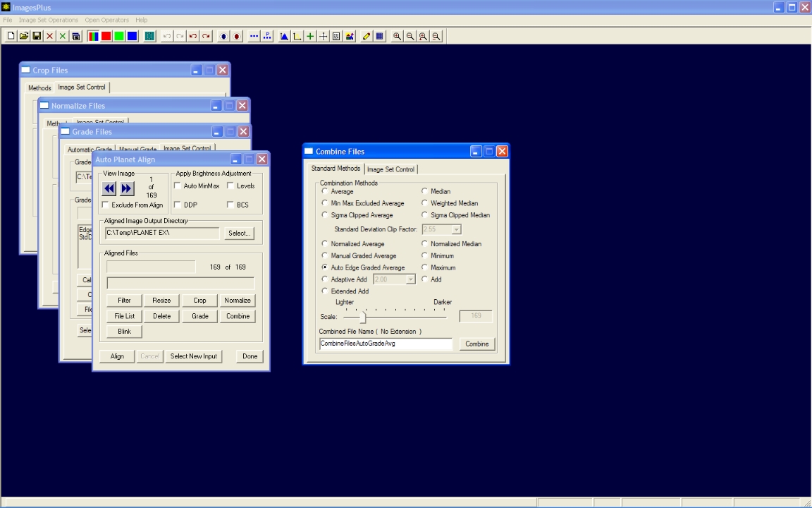Viewport: 812px width, 508px height.
Task: Click the zoom out magnifier icon
Action: (x=410, y=36)
